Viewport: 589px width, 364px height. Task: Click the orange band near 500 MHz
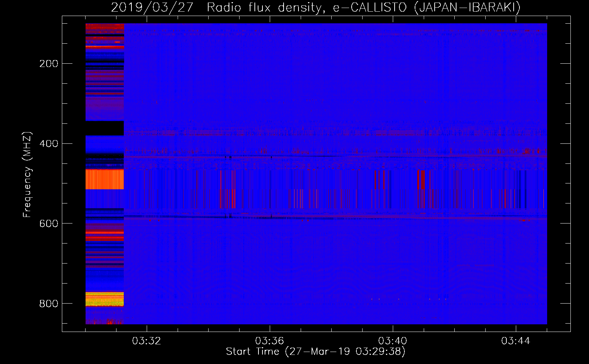104,179
